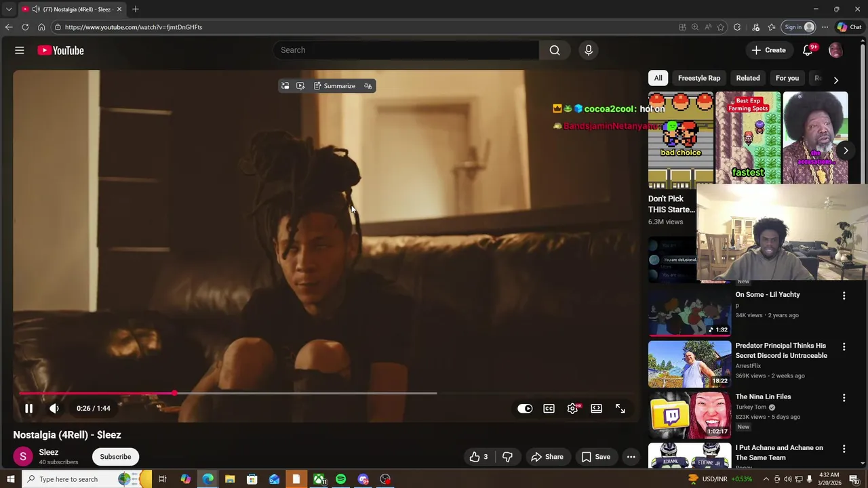
Task: Select the For you chip
Action: (x=787, y=78)
